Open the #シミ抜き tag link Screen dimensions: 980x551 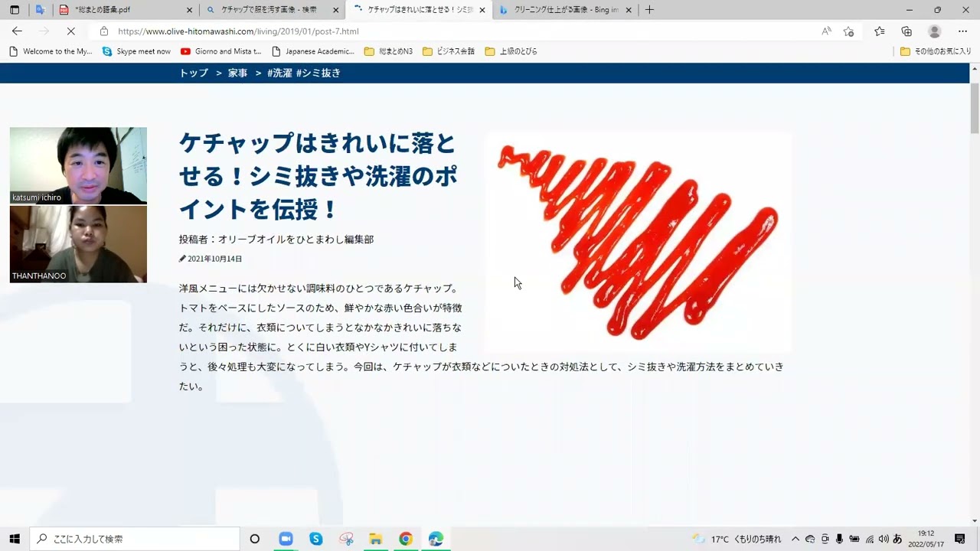pos(318,73)
